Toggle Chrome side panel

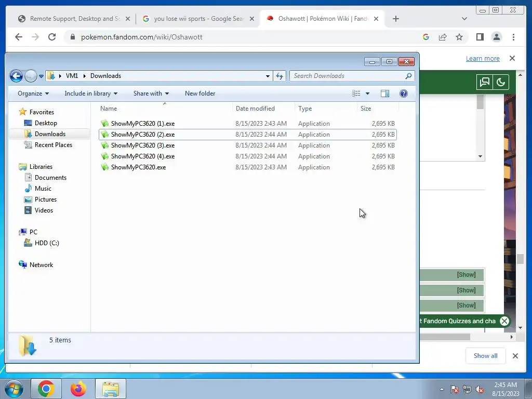480,37
